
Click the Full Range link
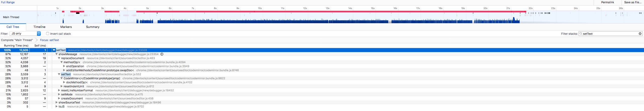coord(8,2)
